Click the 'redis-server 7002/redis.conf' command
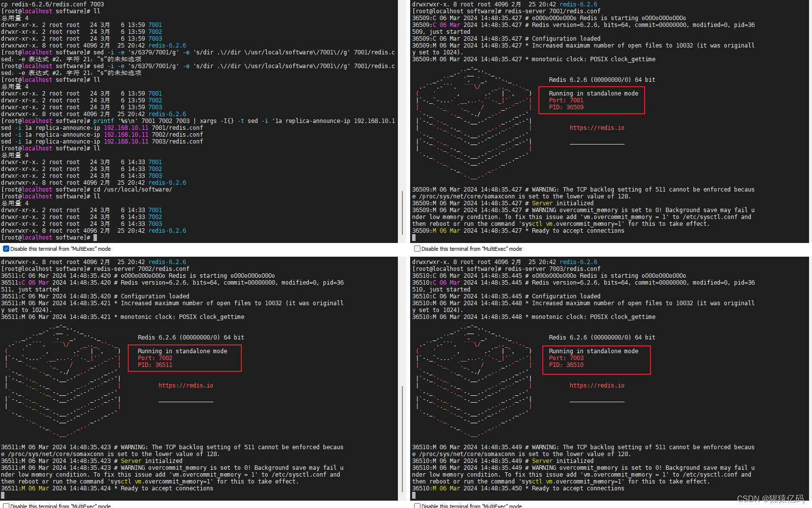Viewport: 812px width, 508px height. click(141, 269)
